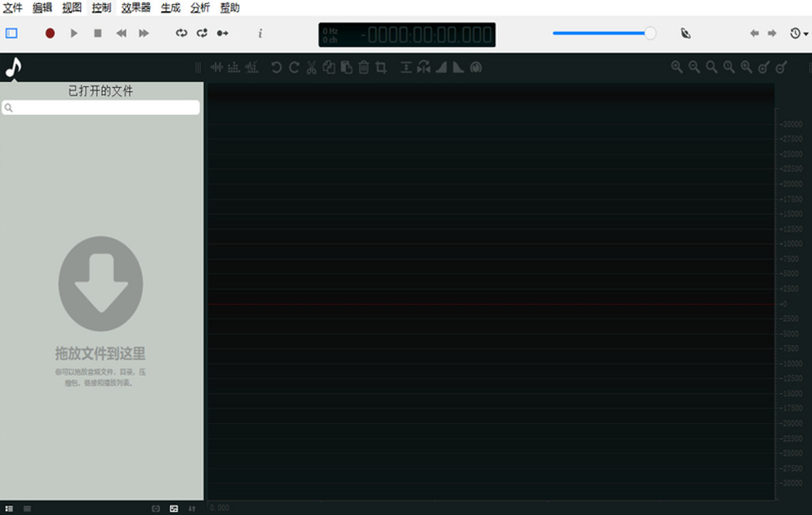This screenshot has width=812, height=515.
Task: Click the stop button
Action: [97, 33]
